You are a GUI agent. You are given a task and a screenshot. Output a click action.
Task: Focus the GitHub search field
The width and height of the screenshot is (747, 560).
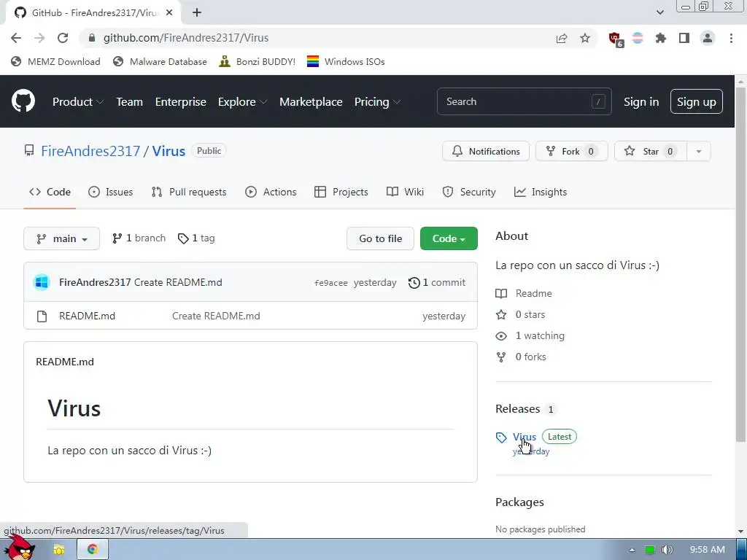click(524, 101)
